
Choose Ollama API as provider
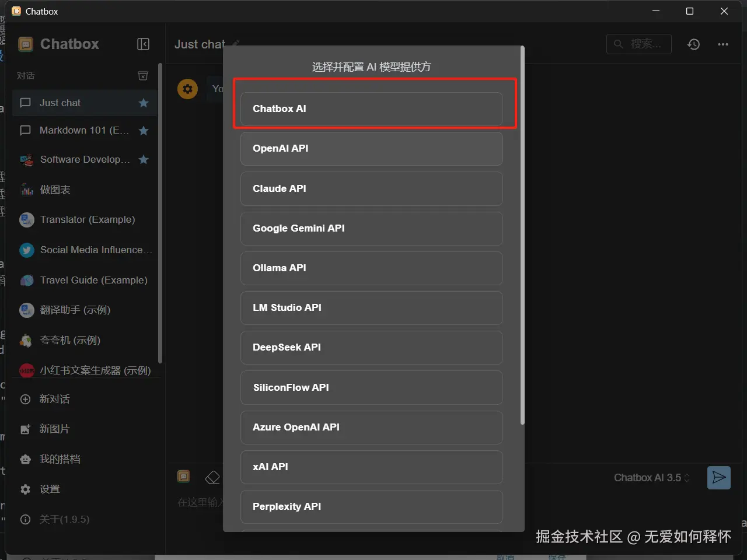tap(372, 268)
